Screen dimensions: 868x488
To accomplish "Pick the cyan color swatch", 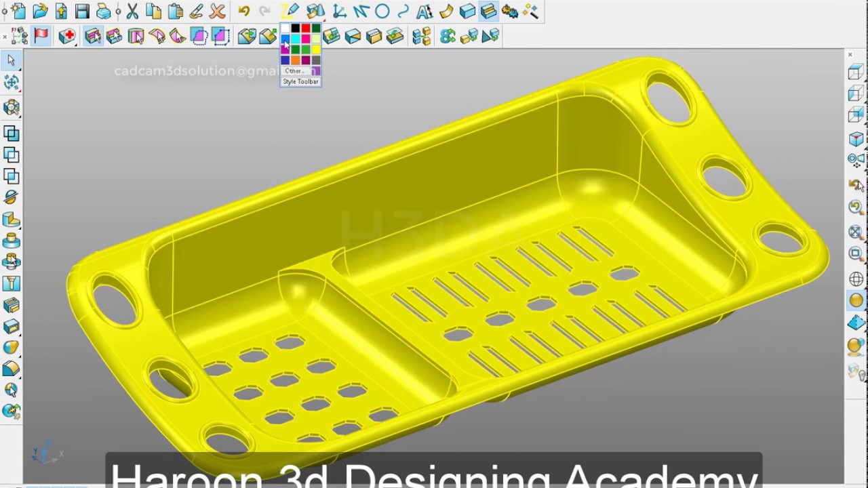I will coord(296,39).
